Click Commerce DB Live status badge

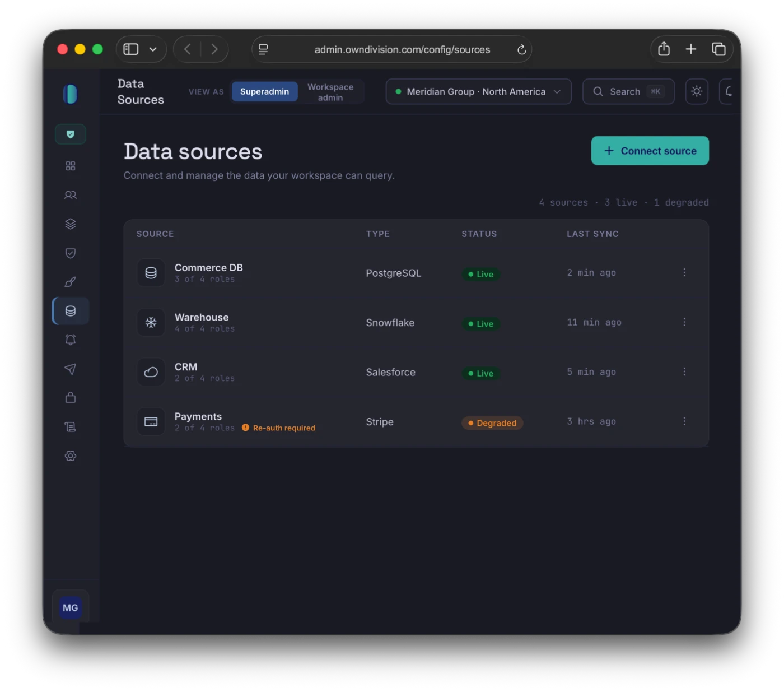click(x=481, y=275)
